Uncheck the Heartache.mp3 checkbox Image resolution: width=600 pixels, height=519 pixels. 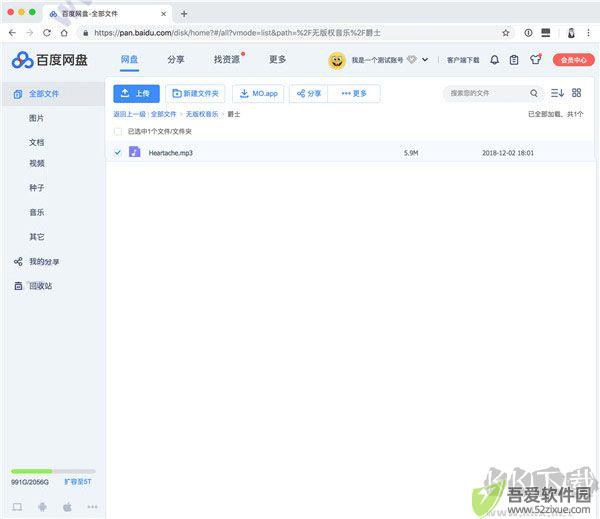tap(118, 152)
